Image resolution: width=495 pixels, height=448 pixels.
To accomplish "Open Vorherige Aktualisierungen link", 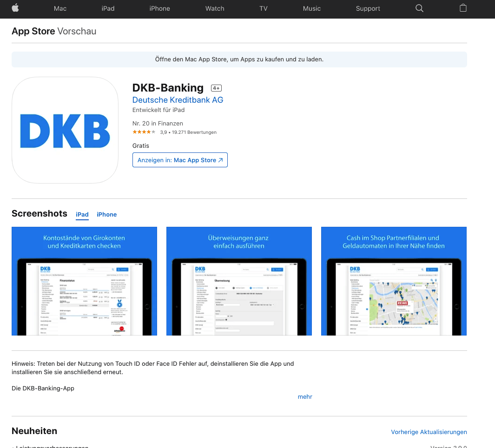I will [429, 432].
